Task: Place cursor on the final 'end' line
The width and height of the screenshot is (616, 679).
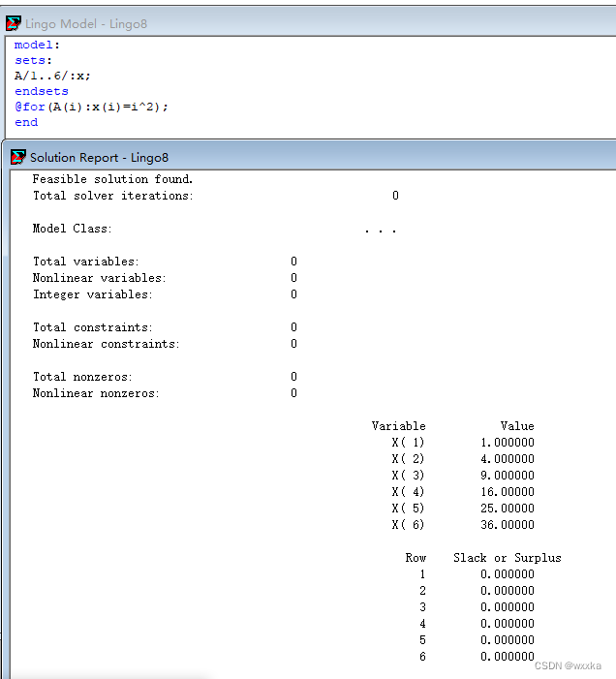Action: coord(26,123)
